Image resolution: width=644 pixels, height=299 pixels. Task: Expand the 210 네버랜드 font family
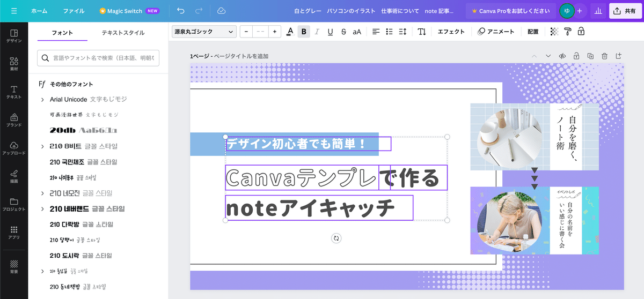42,209
